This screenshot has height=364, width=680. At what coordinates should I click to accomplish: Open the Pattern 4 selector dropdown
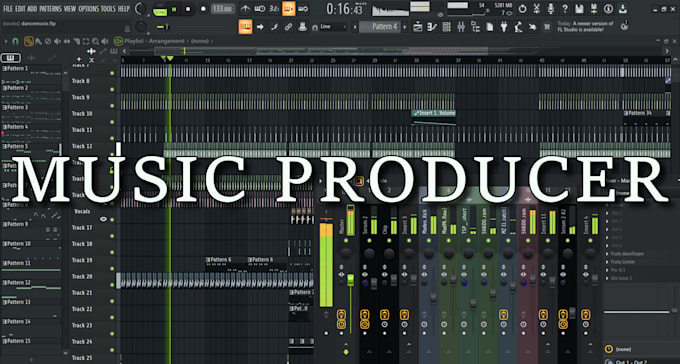[380, 27]
